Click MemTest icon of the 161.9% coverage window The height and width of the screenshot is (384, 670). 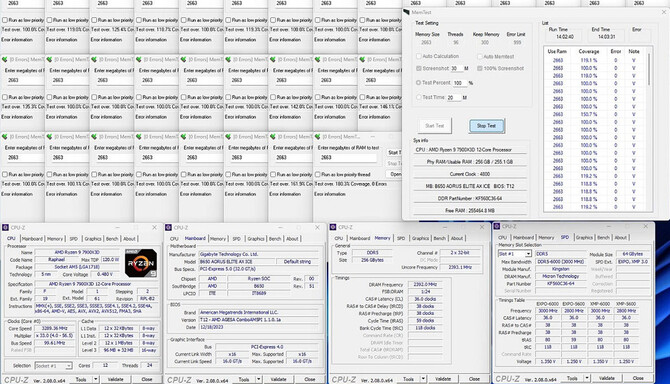[x=273, y=137]
